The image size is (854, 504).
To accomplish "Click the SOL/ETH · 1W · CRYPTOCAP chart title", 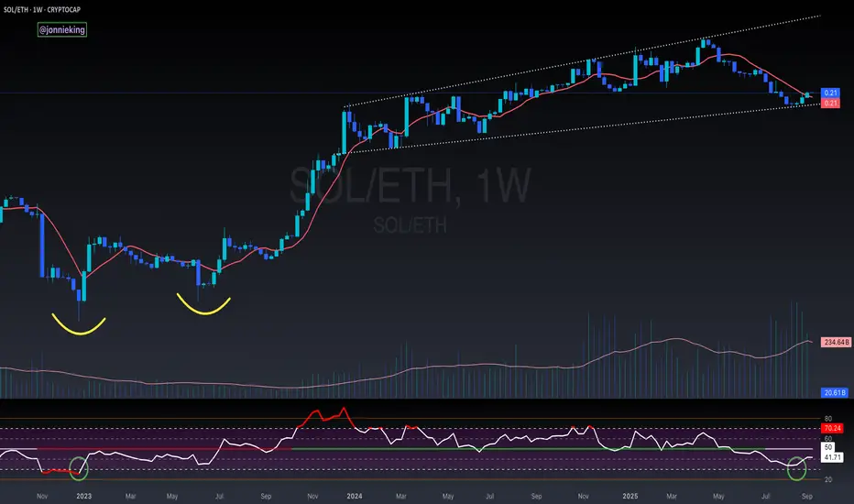I will tap(42, 9).
